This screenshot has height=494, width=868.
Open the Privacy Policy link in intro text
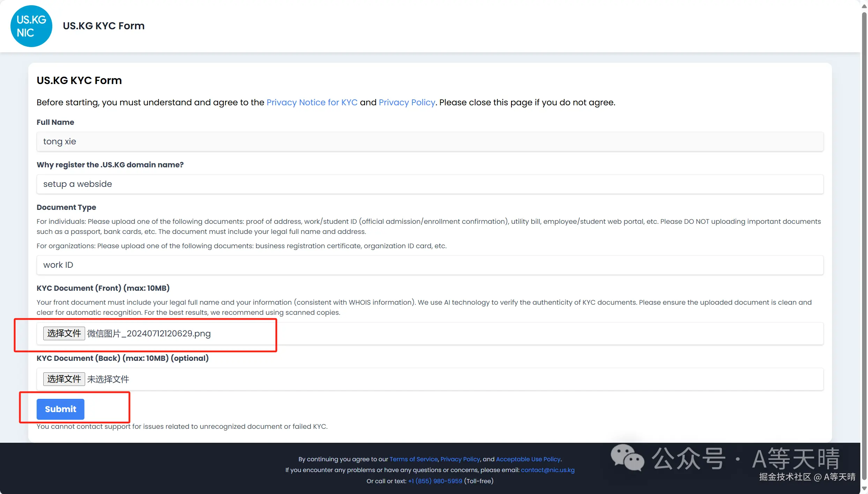point(407,102)
